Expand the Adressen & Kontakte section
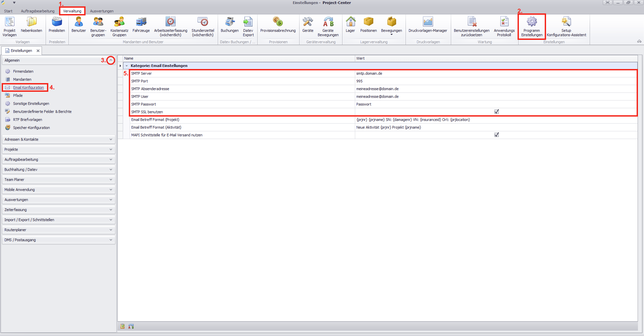Image resolution: width=644 pixels, height=336 pixels. (x=111, y=139)
